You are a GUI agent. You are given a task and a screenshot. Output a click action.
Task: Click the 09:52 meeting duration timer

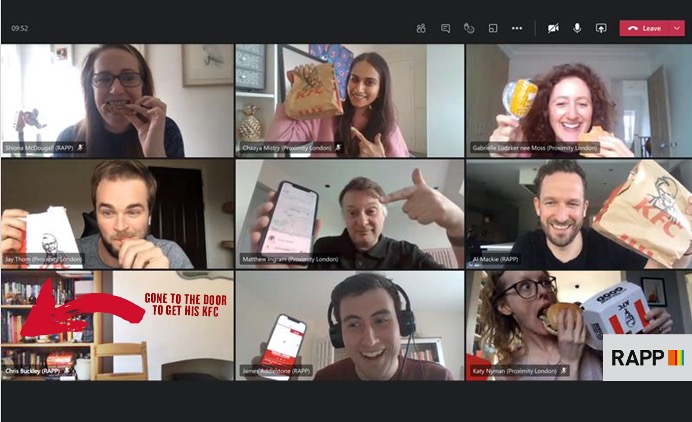pos(19,28)
